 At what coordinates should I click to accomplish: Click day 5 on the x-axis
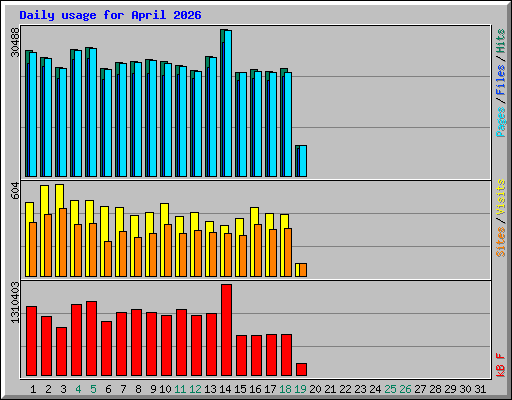coord(93,389)
